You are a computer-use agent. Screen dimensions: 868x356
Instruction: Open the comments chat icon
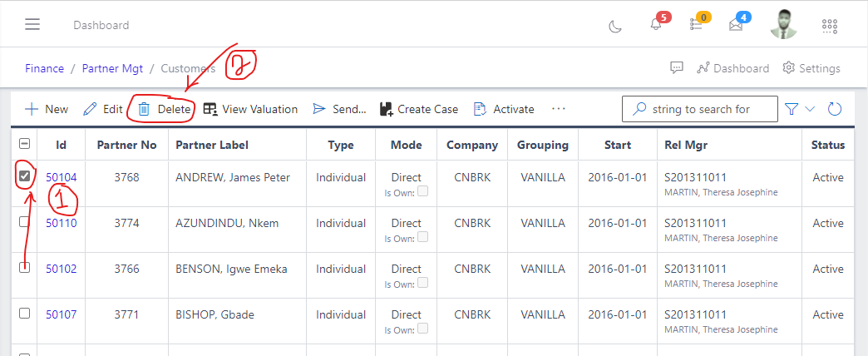(677, 68)
